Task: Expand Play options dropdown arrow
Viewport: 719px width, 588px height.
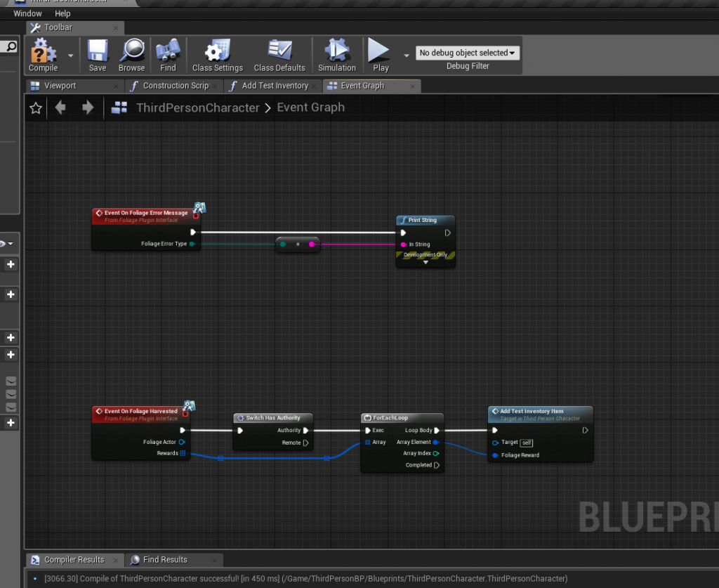Action: (x=407, y=55)
